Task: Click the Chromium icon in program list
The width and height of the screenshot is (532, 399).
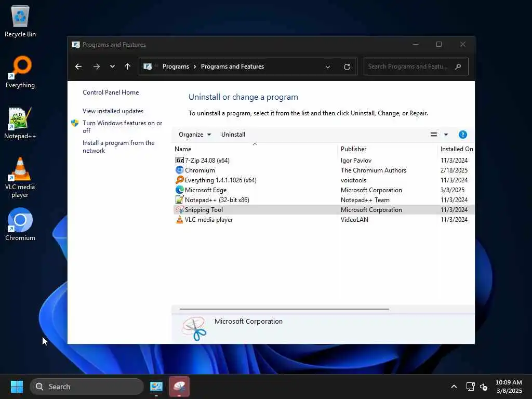Action: tap(179, 170)
